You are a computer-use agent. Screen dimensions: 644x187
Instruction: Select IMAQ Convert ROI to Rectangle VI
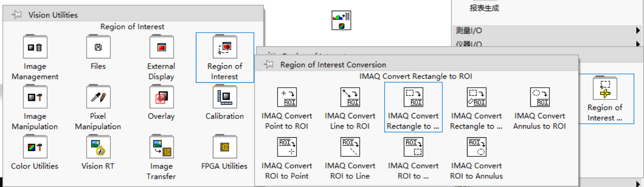[x=413, y=147]
